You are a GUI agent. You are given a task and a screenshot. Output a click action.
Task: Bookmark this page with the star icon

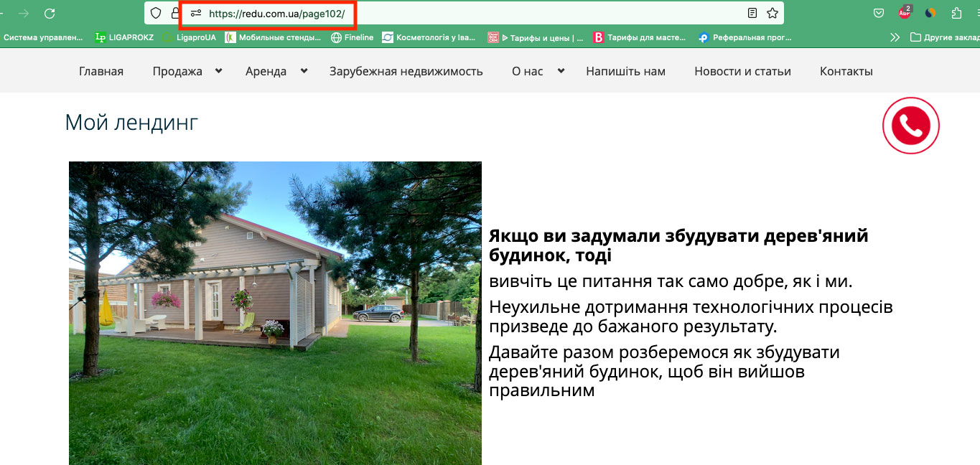tap(772, 13)
